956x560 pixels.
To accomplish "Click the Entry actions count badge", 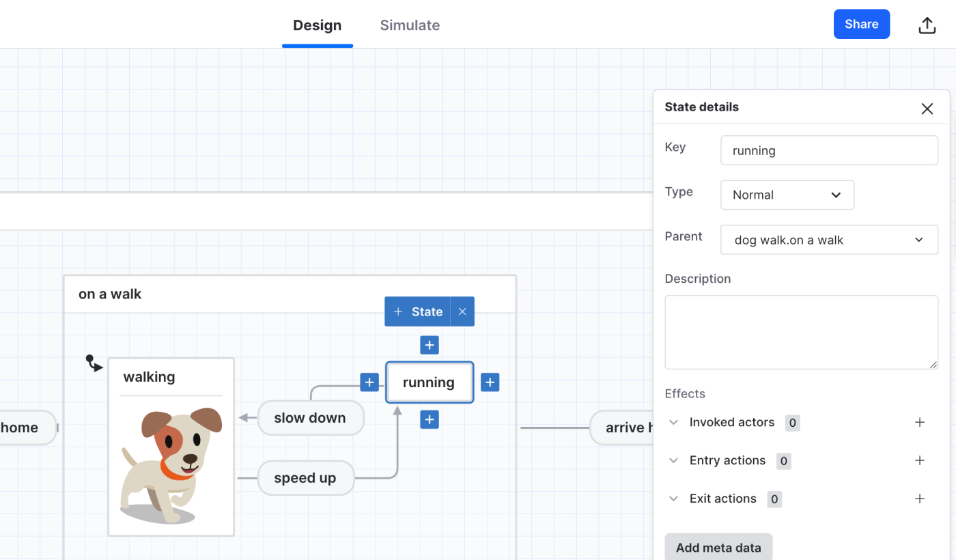I will pyautogui.click(x=783, y=461).
